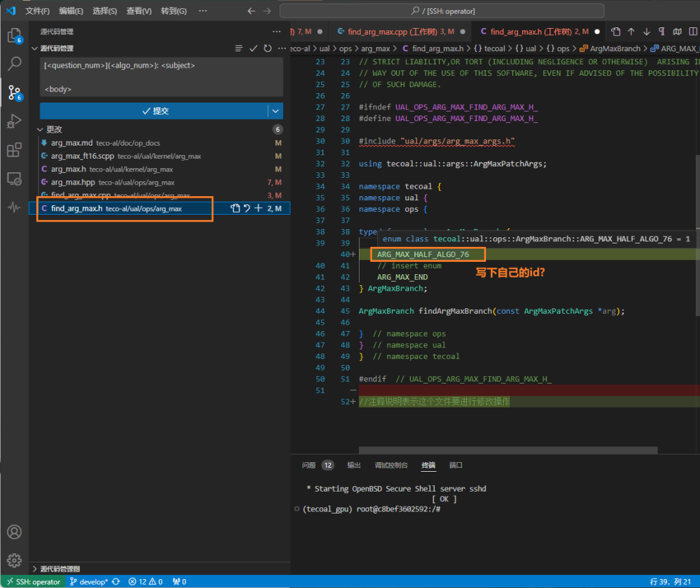Viewport: 700px width, 588px height.
Task: Go to next change with down arrow
Action: [646, 31]
